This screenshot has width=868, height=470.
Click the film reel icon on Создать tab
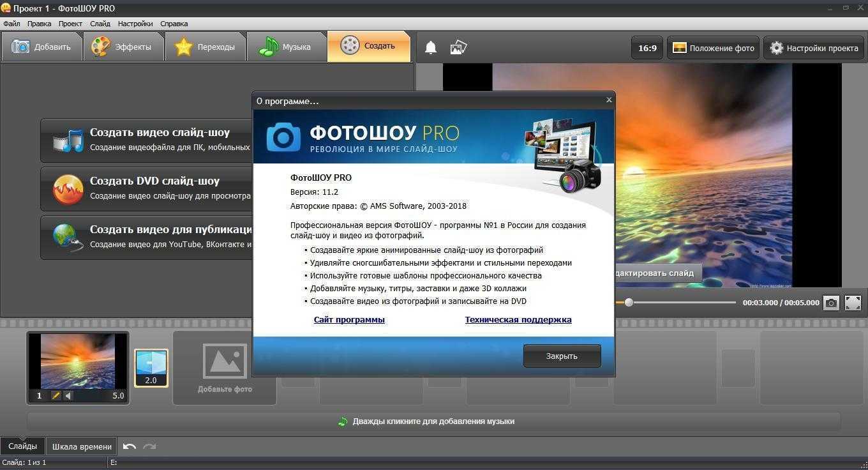tap(350, 45)
